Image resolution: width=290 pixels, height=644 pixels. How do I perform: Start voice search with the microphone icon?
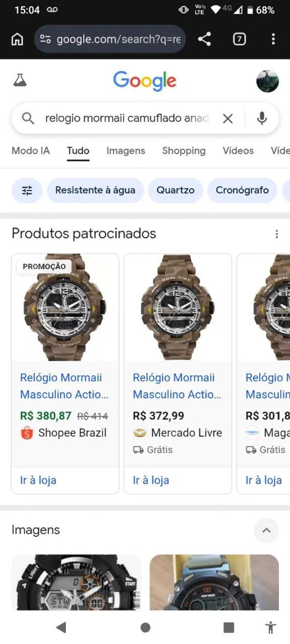coord(262,118)
